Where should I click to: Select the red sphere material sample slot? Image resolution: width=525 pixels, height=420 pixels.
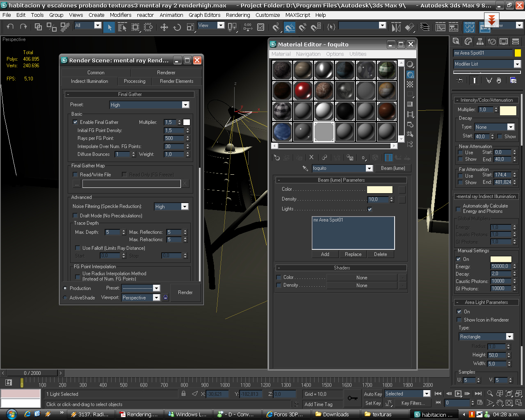coord(303,91)
